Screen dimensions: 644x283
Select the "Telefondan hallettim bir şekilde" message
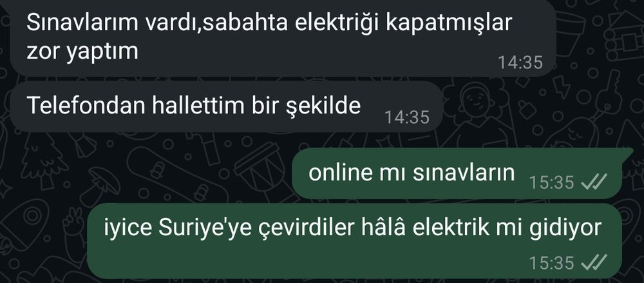(x=226, y=107)
